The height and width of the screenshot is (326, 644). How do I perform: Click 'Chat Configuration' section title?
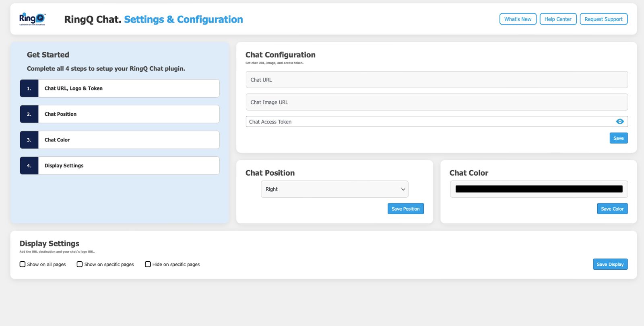click(x=281, y=55)
